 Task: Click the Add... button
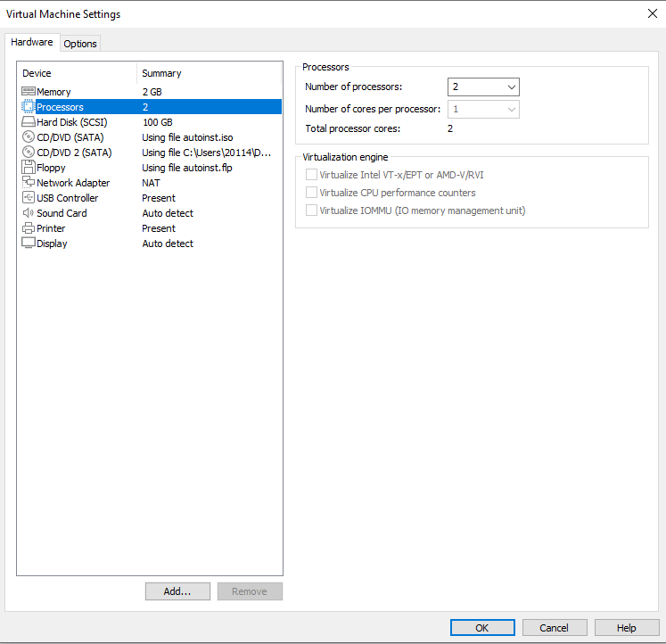pyautogui.click(x=177, y=591)
